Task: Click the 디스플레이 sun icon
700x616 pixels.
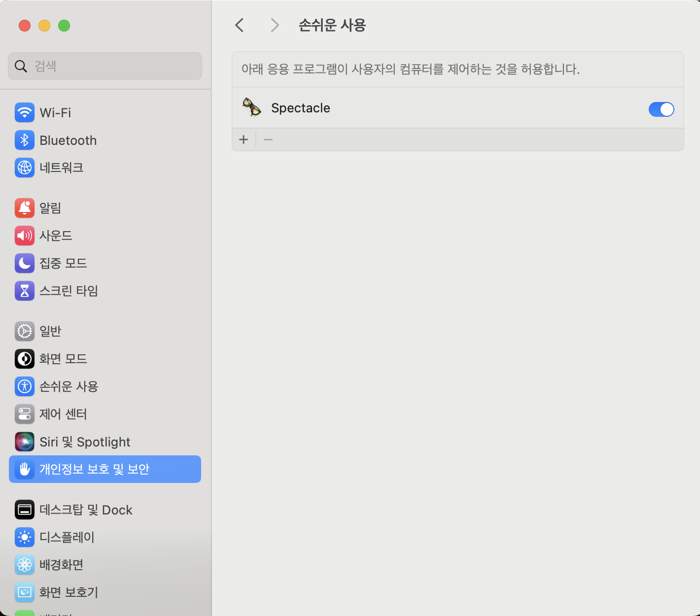Action: [x=25, y=537]
